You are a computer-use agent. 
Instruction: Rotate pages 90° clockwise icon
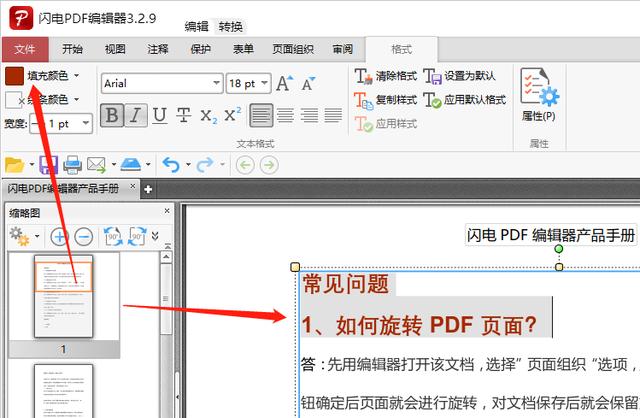pyautogui.click(x=137, y=236)
